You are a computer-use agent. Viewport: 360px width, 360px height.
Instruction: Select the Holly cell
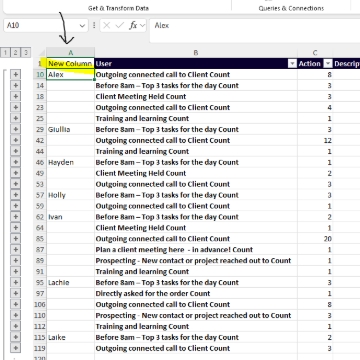[x=70, y=195]
